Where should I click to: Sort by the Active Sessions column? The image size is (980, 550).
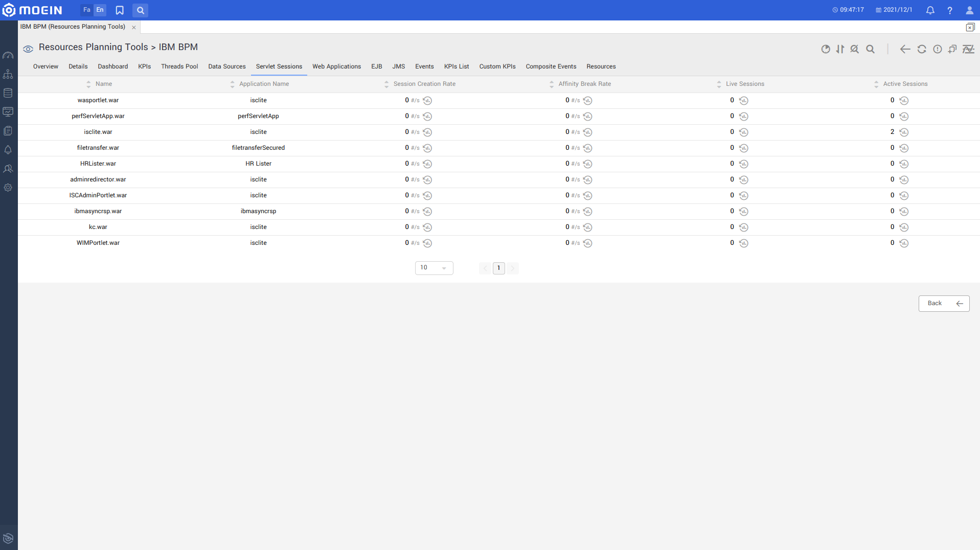[900, 84]
